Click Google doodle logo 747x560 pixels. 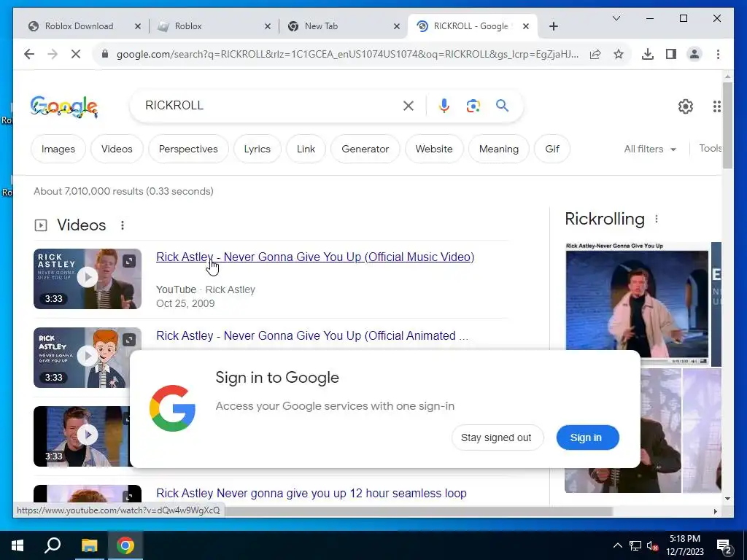coord(64,106)
